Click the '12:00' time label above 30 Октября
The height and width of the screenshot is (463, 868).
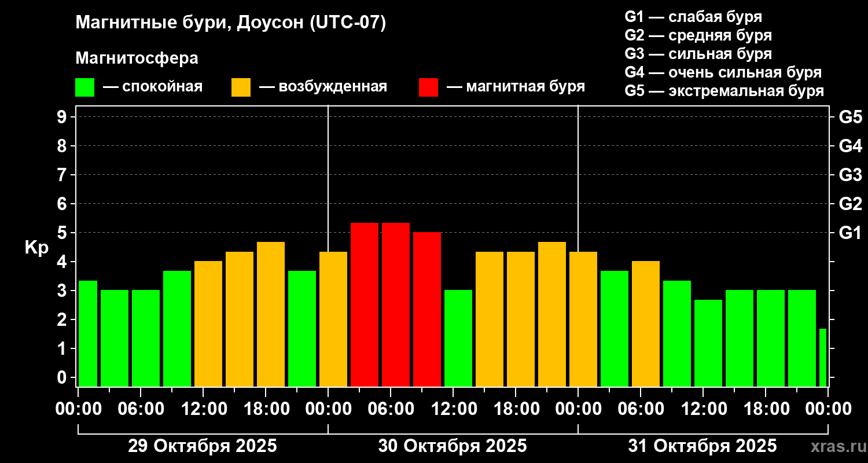coord(454,409)
